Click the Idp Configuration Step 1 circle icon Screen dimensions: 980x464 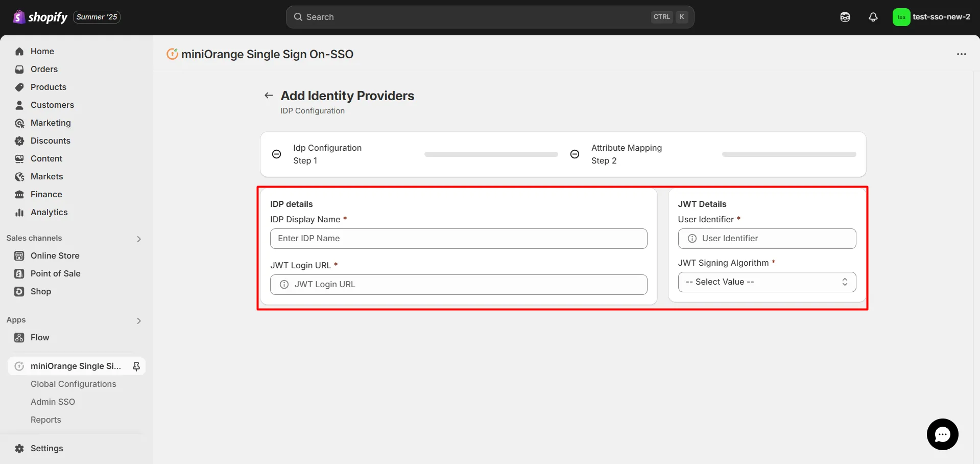(x=276, y=154)
